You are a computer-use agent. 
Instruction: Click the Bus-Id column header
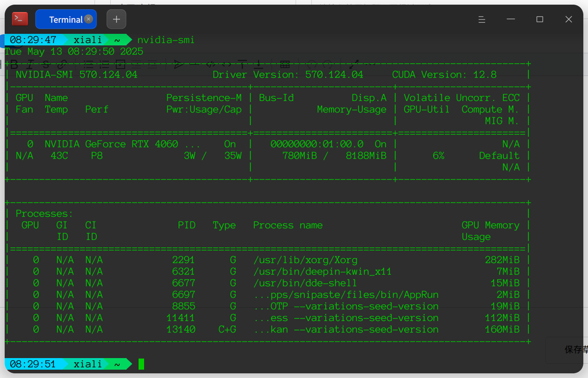(x=276, y=98)
